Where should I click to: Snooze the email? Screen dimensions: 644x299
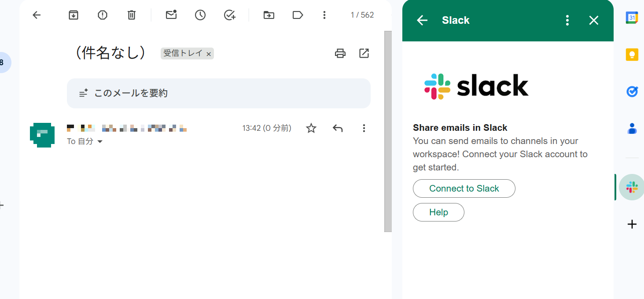(200, 15)
